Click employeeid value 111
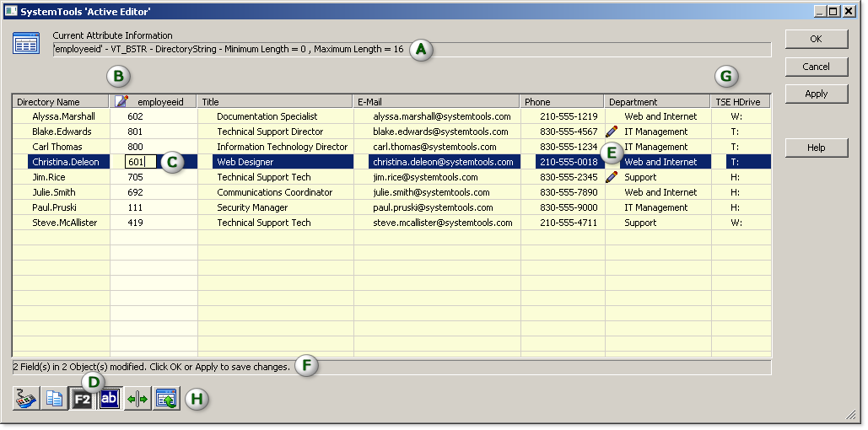Image resolution: width=868 pixels, height=430 pixels. pyautogui.click(x=135, y=207)
